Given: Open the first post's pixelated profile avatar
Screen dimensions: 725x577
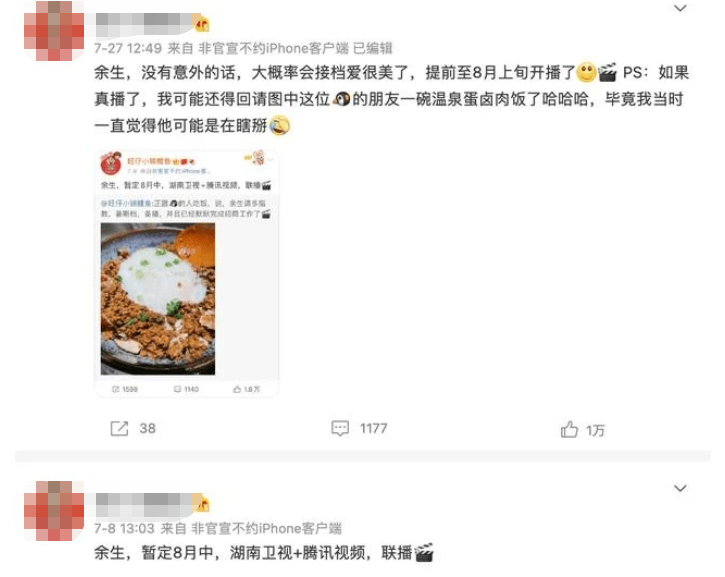Looking at the screenshot, I should click(54, 31).
